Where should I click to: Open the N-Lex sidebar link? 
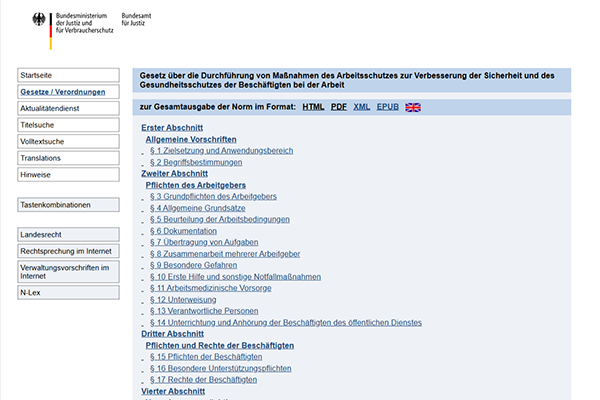[33, 292]
